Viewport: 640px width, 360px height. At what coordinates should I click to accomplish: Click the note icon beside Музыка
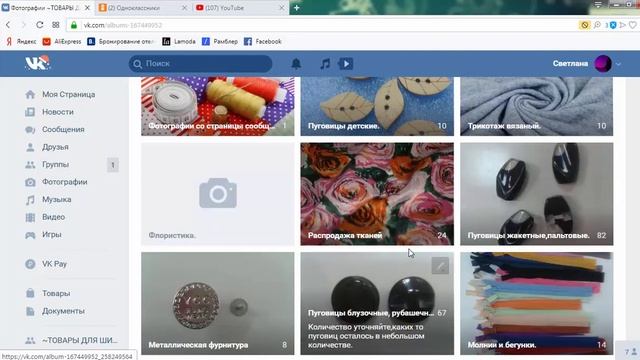(30, 200)
